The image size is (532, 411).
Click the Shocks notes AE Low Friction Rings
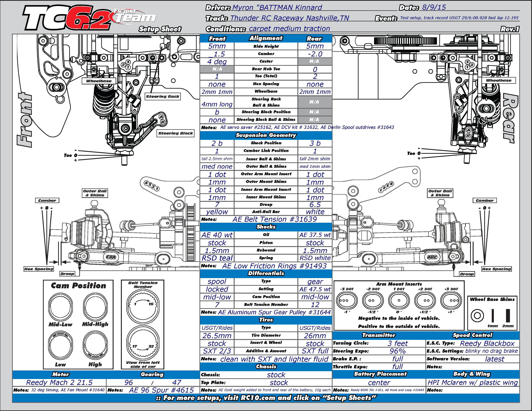click(x=274, y=266)
